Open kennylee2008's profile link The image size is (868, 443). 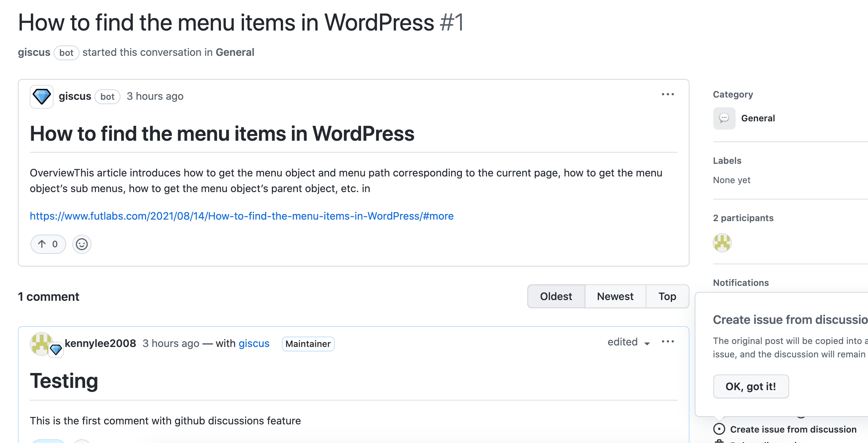click(100, 343)
